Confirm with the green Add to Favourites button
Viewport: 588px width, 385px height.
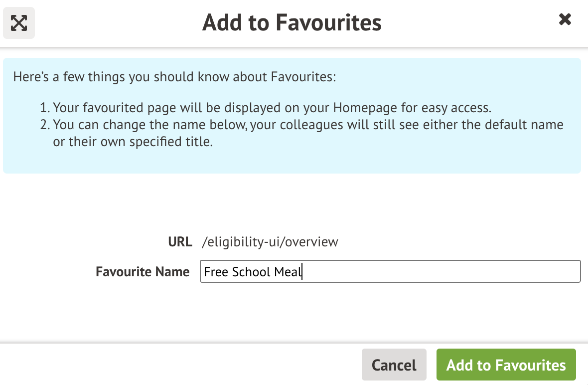[506, 365]
